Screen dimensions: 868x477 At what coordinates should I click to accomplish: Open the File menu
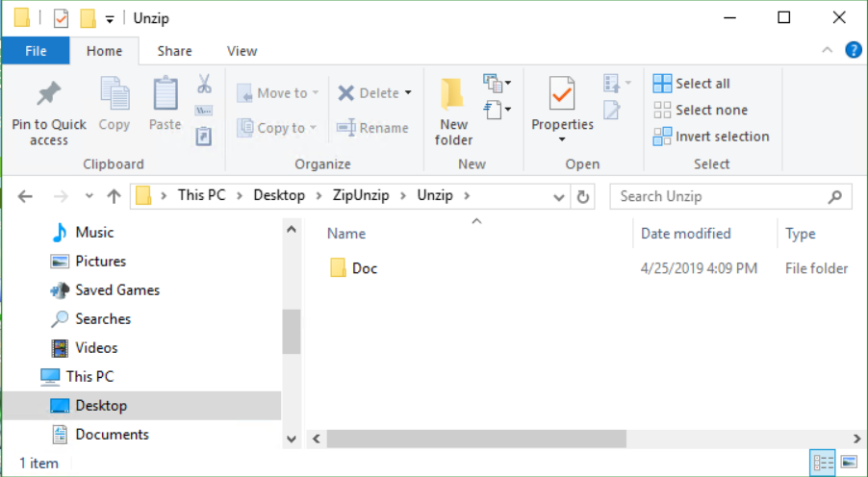point(36,51)
